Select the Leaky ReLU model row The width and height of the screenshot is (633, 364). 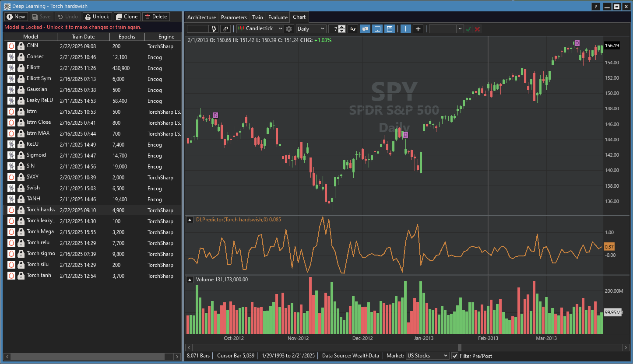click(92, 101)
